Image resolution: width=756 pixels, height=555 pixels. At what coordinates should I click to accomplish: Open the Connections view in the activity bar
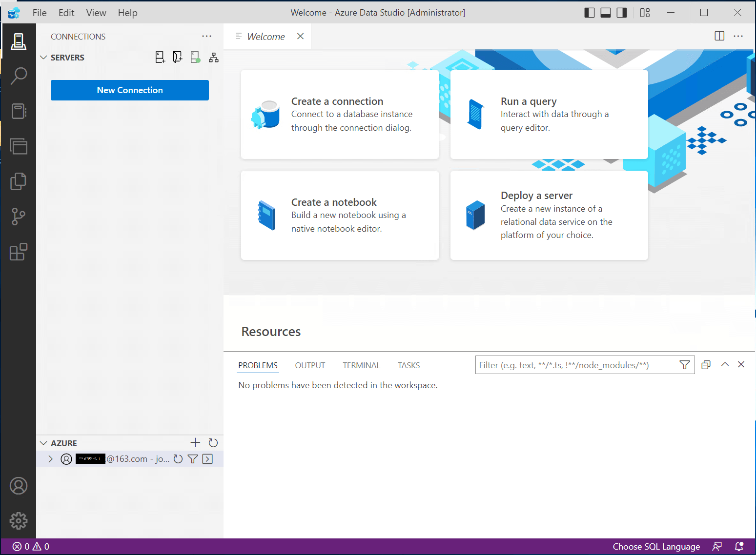(x=19, y=41)
